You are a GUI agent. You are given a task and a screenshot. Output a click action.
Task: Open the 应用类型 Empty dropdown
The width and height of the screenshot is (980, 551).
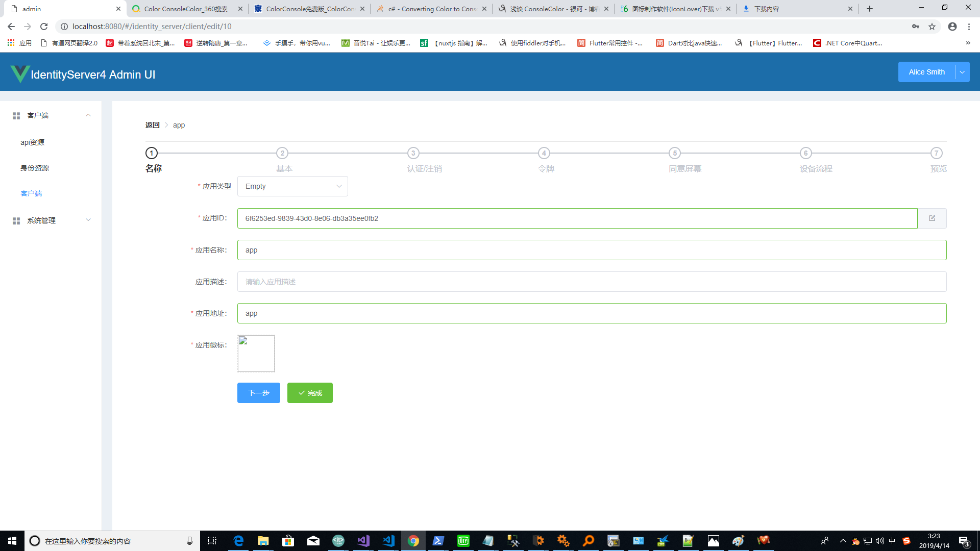pyautogui.click(x=292, y=186)
